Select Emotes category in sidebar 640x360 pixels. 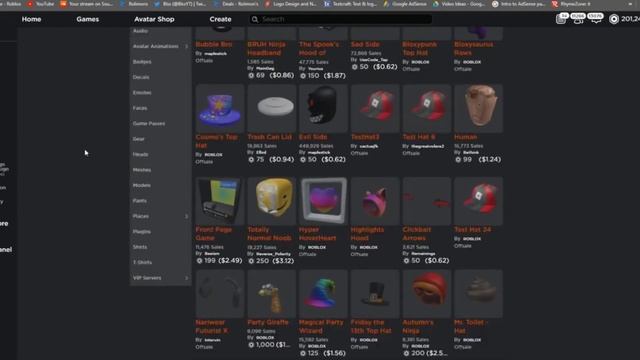[x=142, y=93]
